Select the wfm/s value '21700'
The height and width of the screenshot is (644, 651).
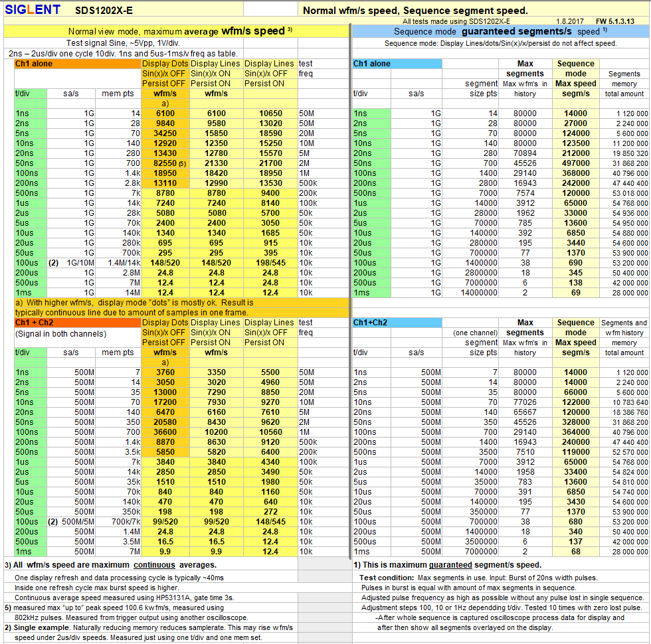tap(270, 163)
